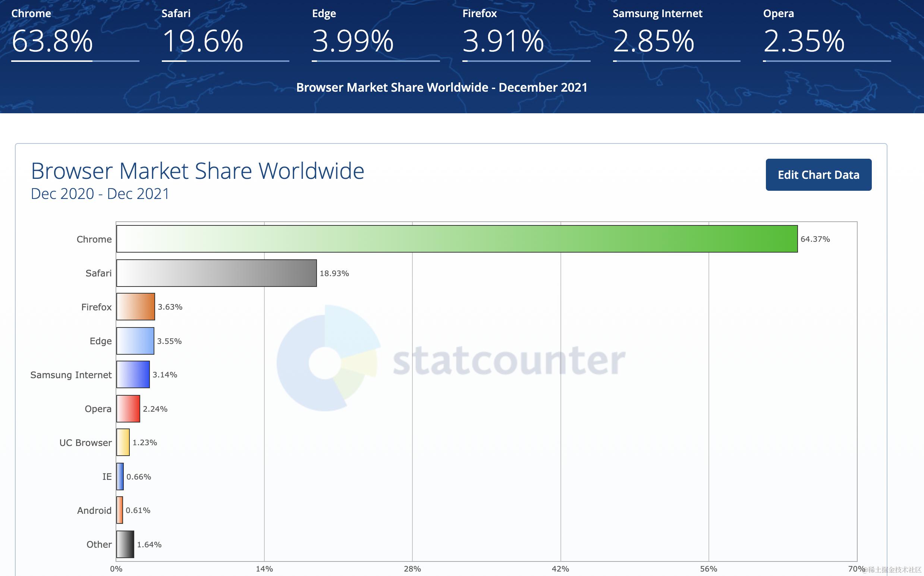Click the Chrome 64.37% value label

pos(815,239)
